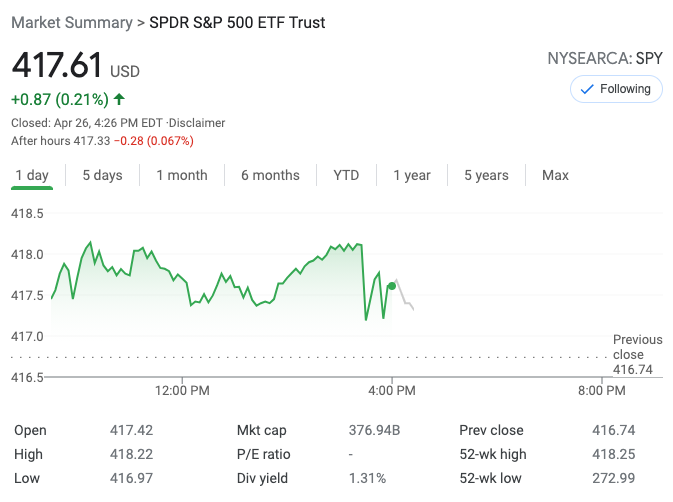Click the 12:00 PM time axis label
This screenshot has width=673, height=502.
tap(184, 390)
